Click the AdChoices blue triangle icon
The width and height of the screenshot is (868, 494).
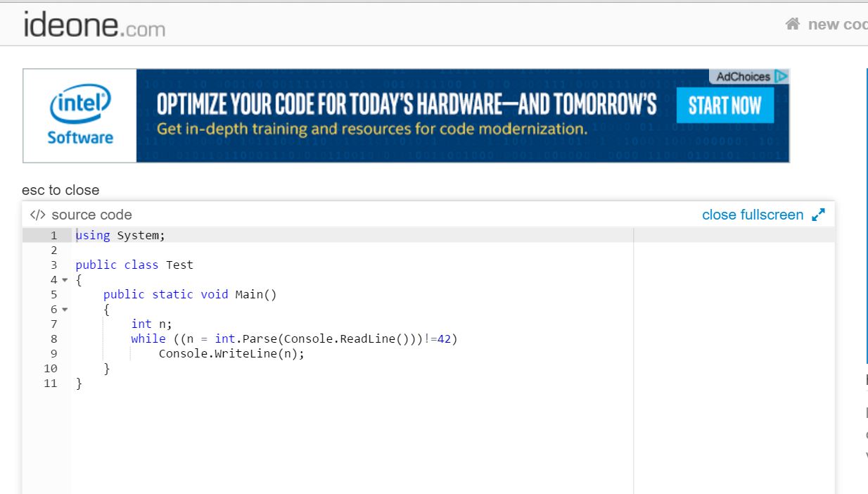[781, 77]
